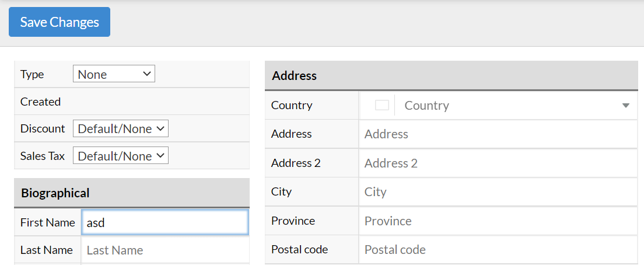
Task: Click the Postal code input field
Action: coord(498,249)
